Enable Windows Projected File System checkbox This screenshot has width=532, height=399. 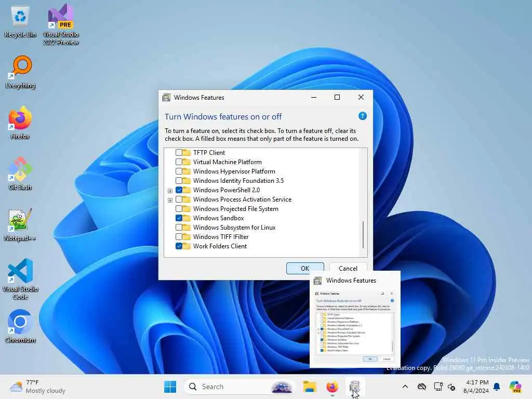pyautogui.click(x=179, y=209)
